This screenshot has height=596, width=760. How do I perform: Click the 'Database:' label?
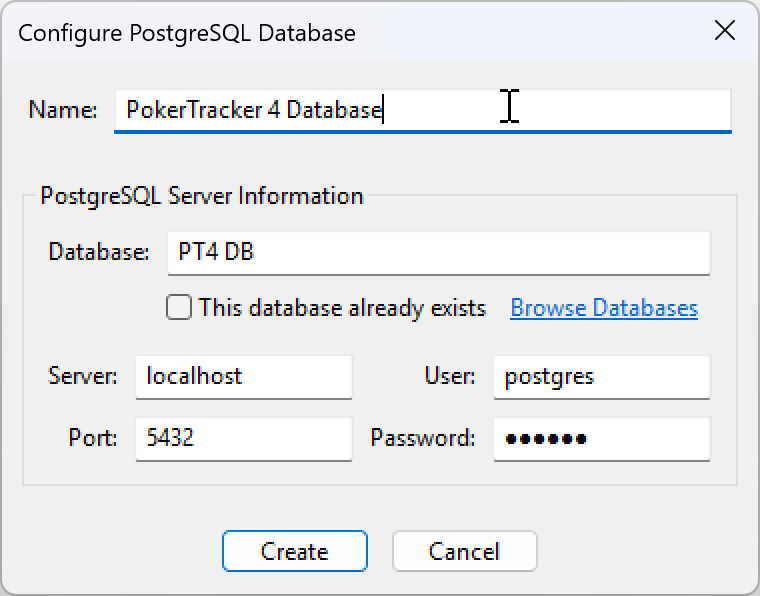(99, 252)
